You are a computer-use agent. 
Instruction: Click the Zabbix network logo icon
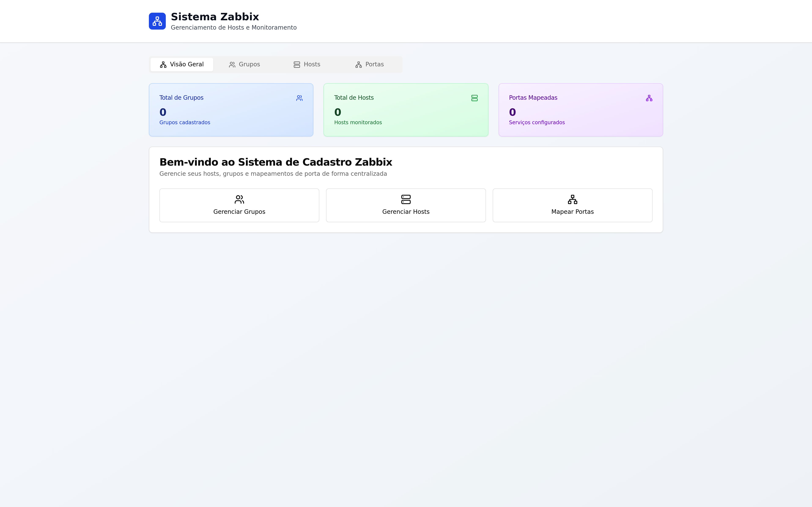(157, 21)
